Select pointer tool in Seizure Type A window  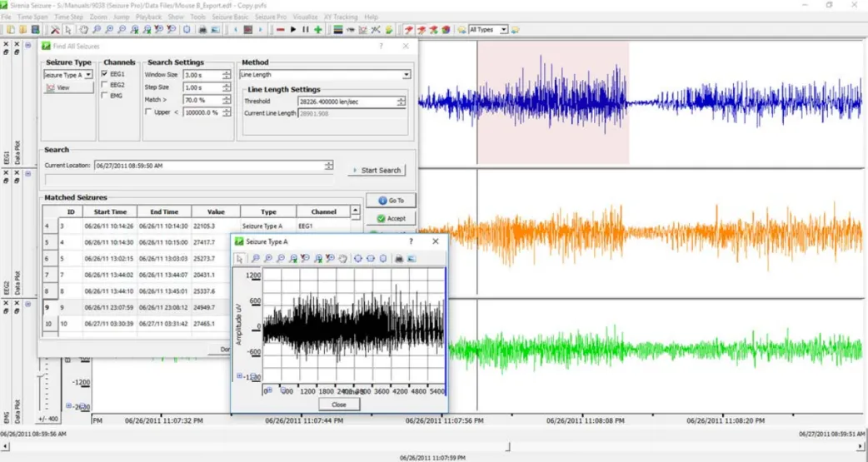tap(240, 258)
